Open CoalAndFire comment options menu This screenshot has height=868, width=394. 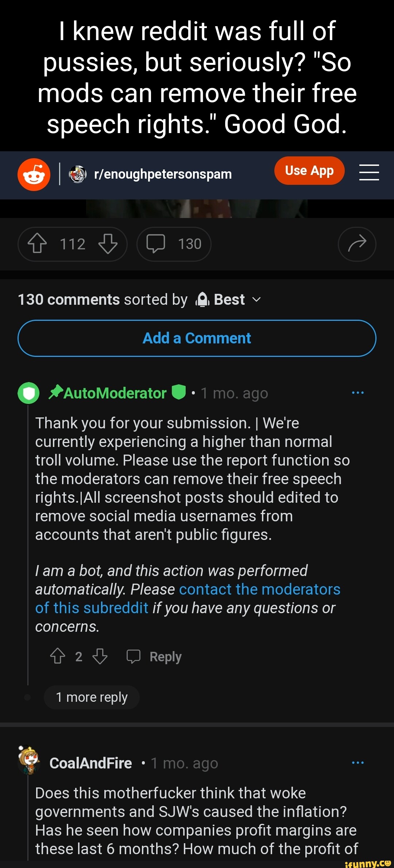coord(358,763)
